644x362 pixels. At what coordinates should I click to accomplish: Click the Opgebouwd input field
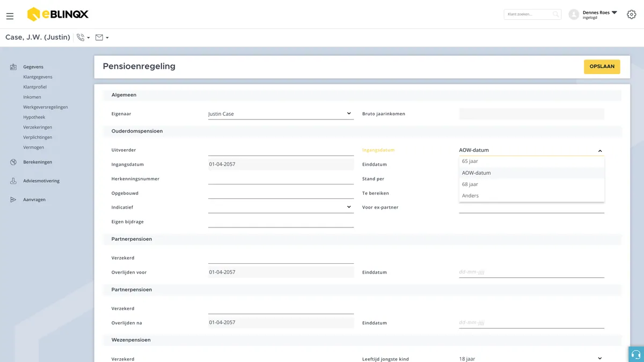(281, 193)
